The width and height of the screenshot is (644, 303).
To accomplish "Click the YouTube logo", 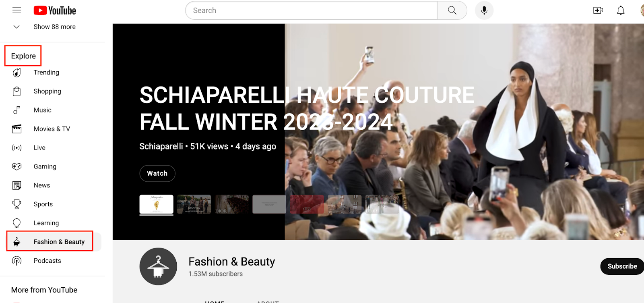I will [55, 10].
